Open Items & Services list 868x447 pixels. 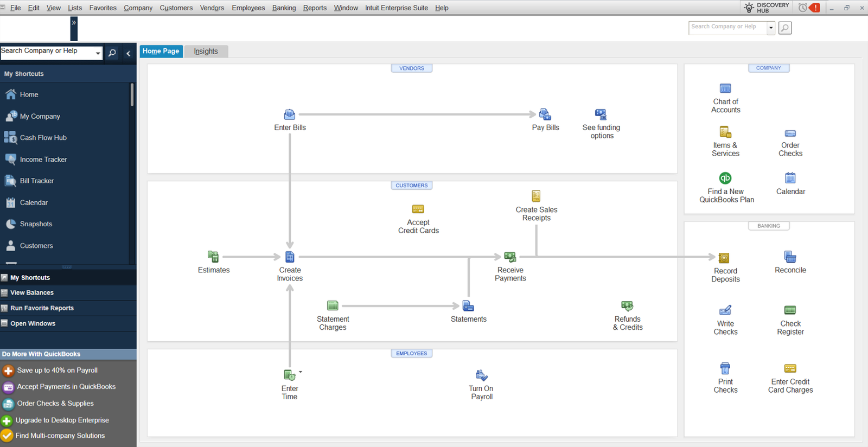725,132
